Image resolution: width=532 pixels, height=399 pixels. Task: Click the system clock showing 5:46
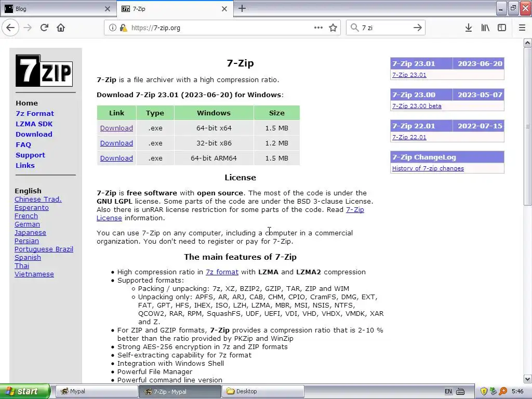pyautogui.click(x=517, y=392)
